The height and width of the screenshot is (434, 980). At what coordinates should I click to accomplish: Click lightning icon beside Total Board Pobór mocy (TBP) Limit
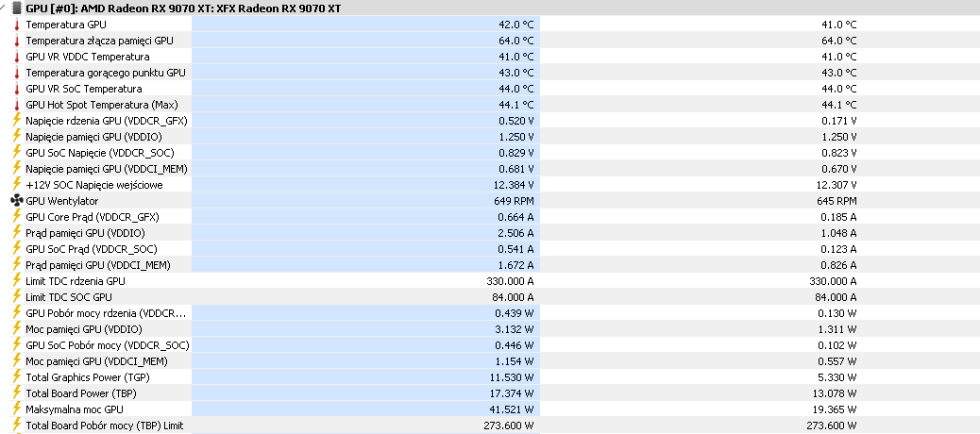point(16,426)
